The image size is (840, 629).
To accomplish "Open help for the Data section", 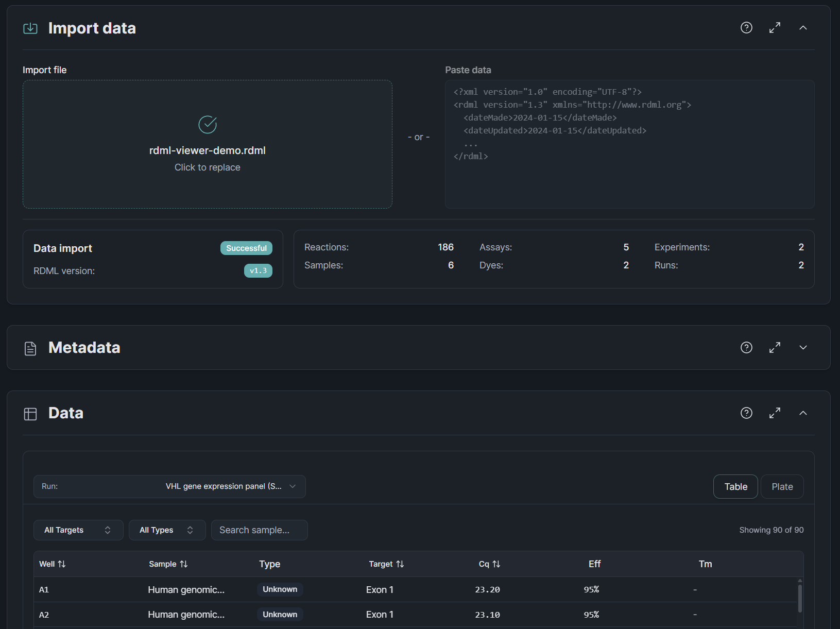I will (746, 413).
